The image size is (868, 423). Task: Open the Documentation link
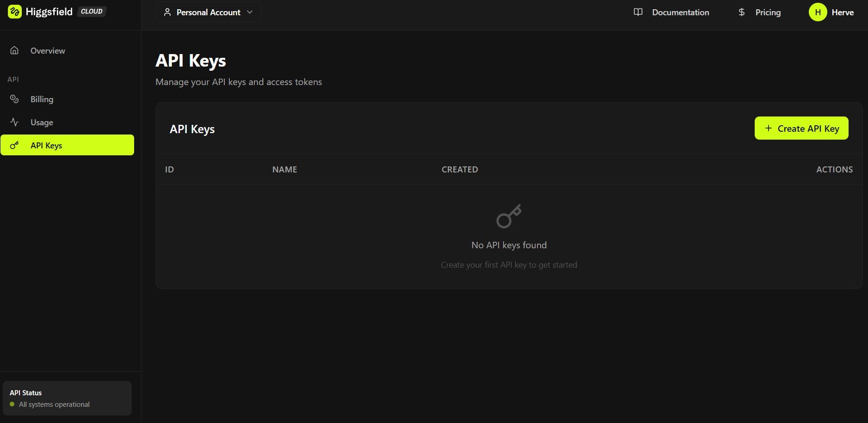tap(680, 12)
